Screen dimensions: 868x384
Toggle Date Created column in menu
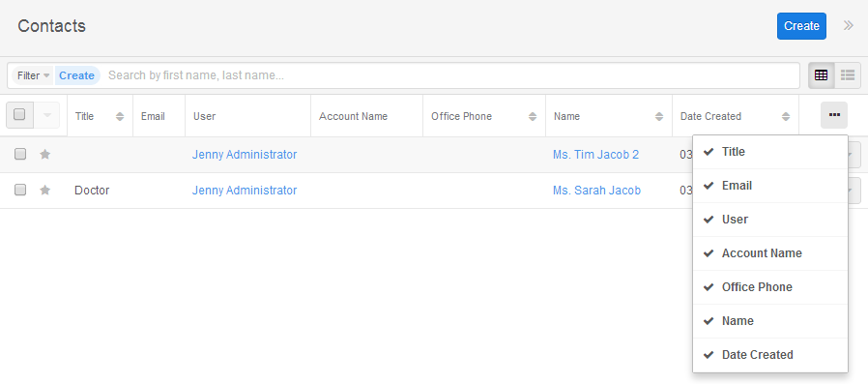click(x=770, y=355)
